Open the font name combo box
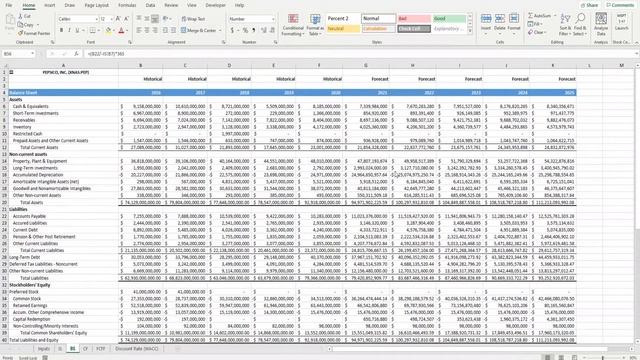The image size is (640, 360). click(x=78, y=19)
